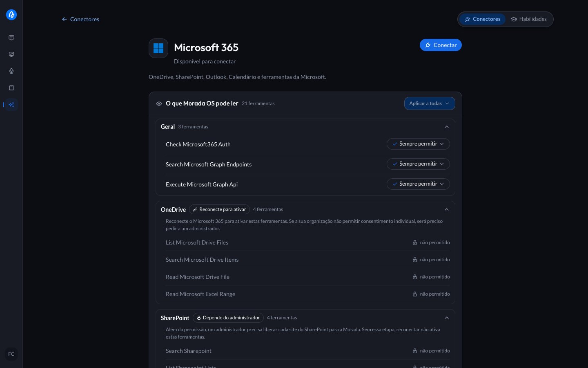Viewport: 588px width, 368px height.
Task: Click the Geral section heading
Action: point(168,127)
